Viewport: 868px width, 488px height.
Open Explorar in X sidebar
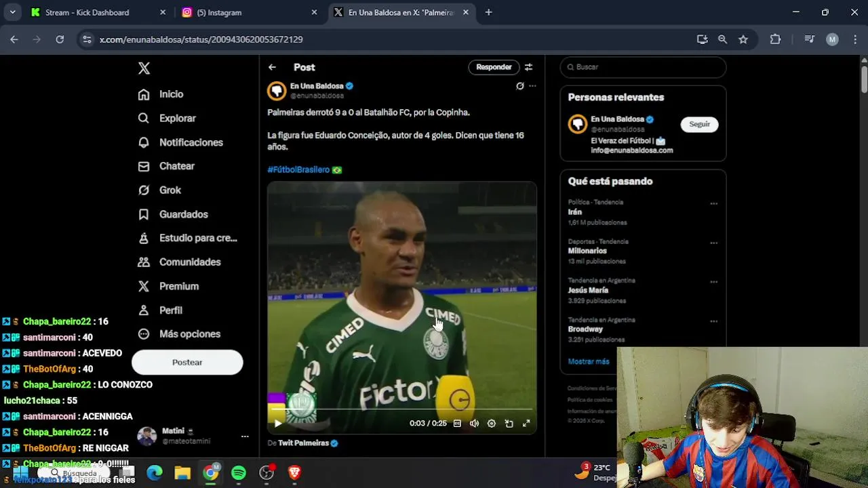point(167,118)
